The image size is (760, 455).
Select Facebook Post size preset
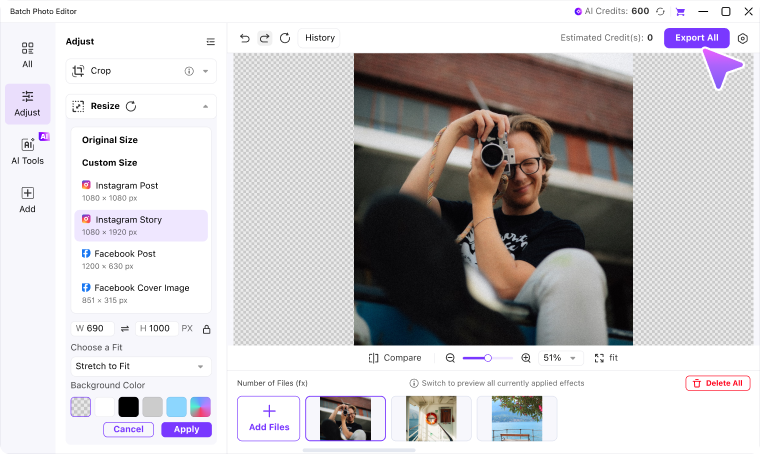click(141, 259)
